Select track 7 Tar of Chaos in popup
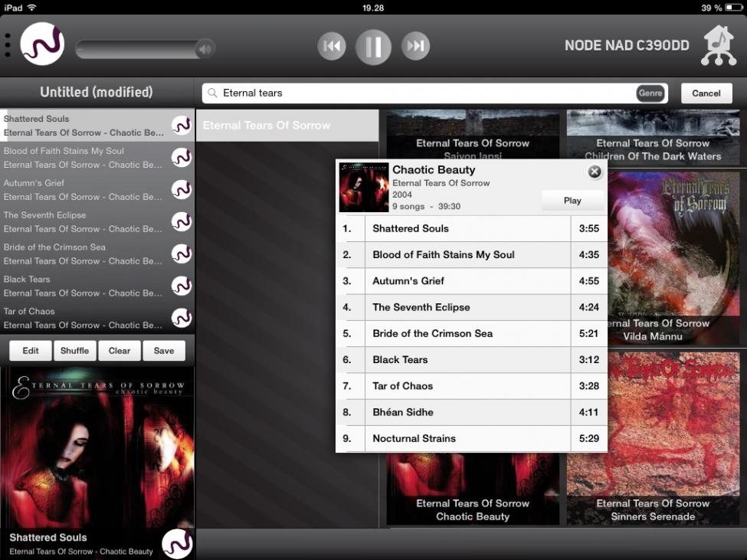The width and height of the screenshot is (747, 560). click(471, 385)
